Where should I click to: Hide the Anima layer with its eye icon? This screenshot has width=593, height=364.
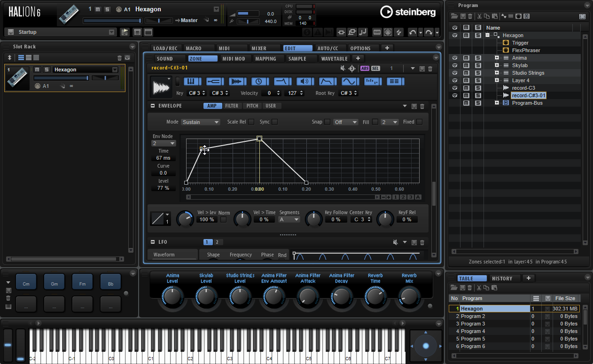click(x=454, y=58)
